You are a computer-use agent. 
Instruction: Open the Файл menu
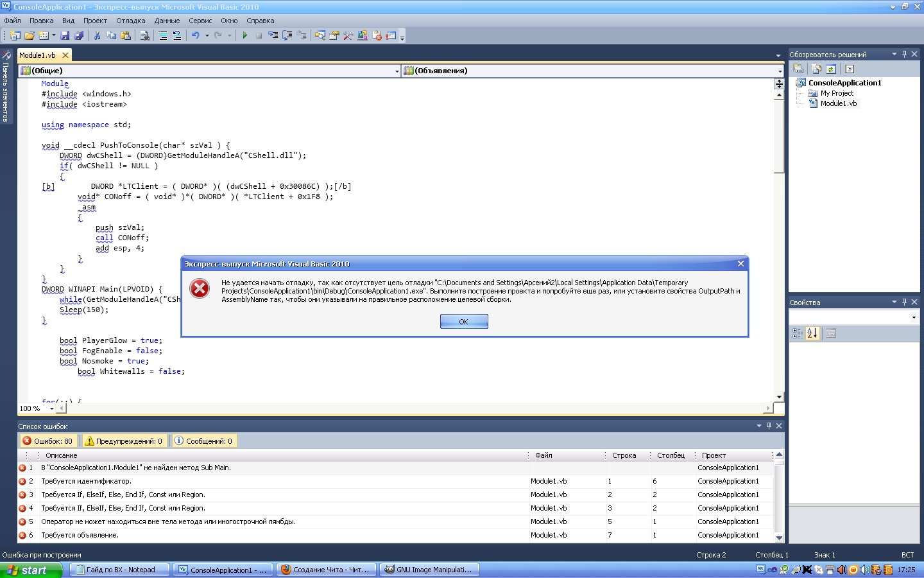(12, 21)
